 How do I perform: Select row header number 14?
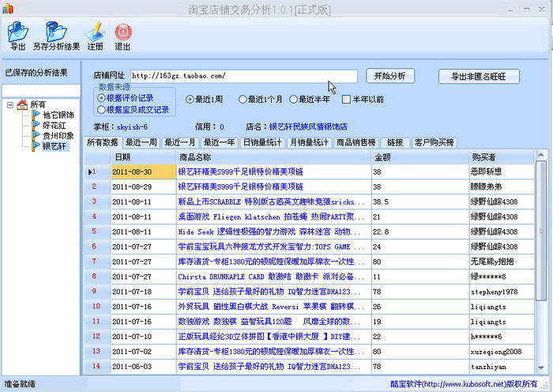[x=97, y=366]
